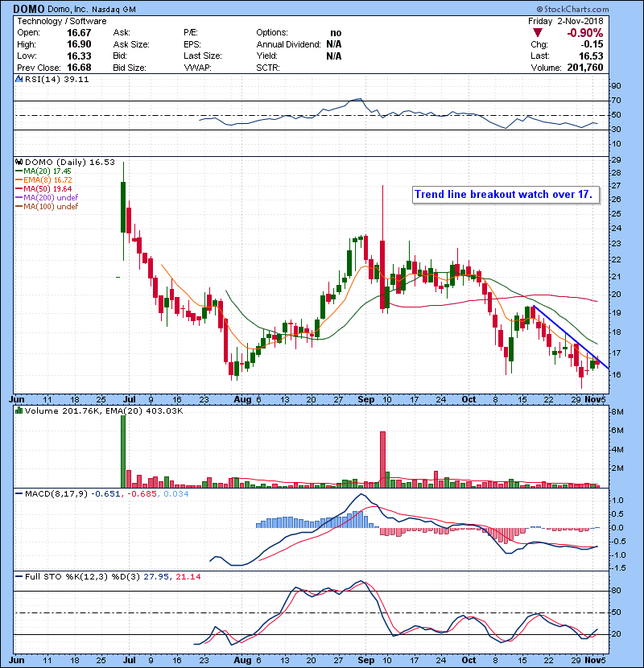Image resolution: width=644 pixels, height=668 pixels.
Task: Click the 29 price level on the right axis
Action: pos(616,160)
